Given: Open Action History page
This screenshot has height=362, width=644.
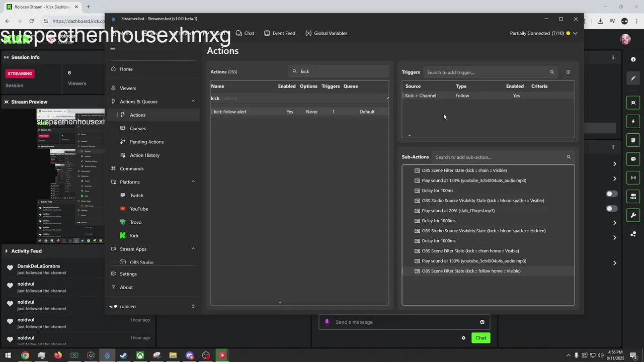Looking at the screenshot, I should tap(144, 155).
